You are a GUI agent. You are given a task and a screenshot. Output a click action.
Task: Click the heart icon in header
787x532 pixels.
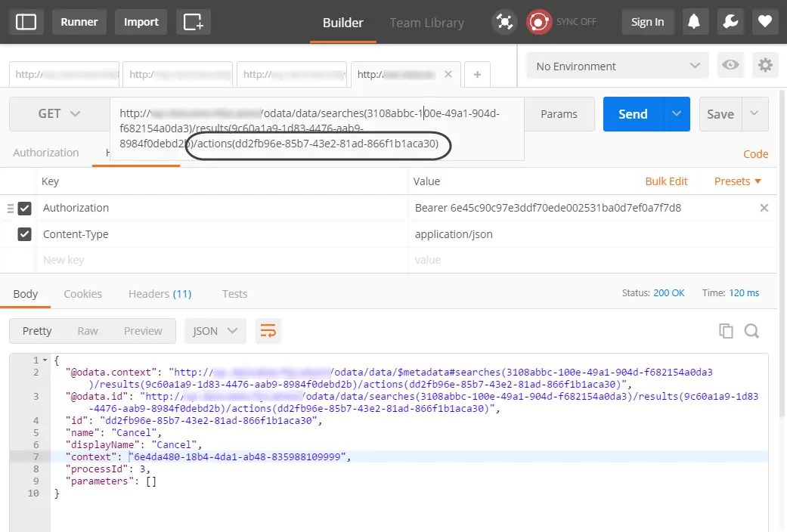(x=765, y=22)
